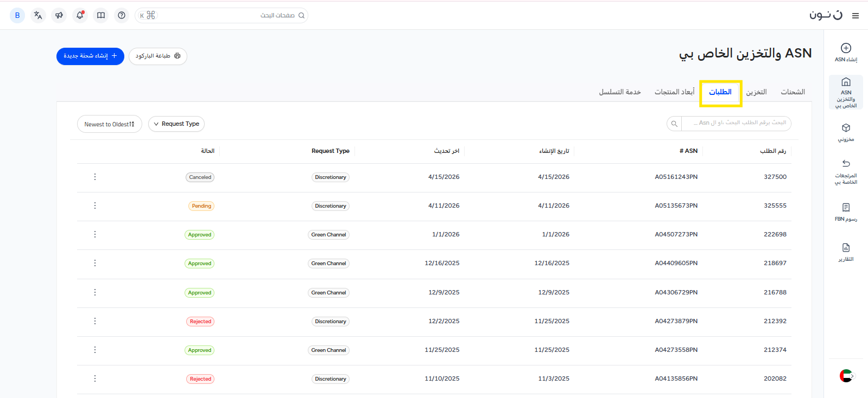Image resolution: width=868 pixels, height=398 pixels.
Task: Switch to the أبعاد المنتجات tab
Action: 674,92
